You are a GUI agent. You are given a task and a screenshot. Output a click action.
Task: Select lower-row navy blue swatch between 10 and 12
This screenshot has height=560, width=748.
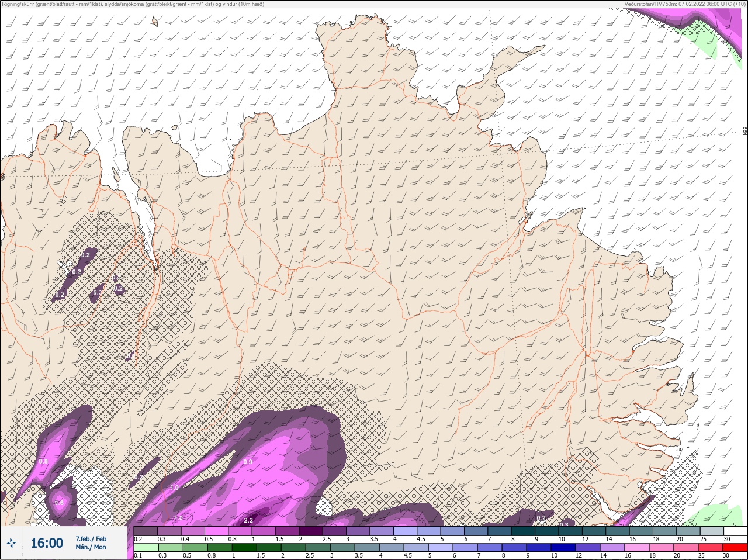[x=563, y=547]
